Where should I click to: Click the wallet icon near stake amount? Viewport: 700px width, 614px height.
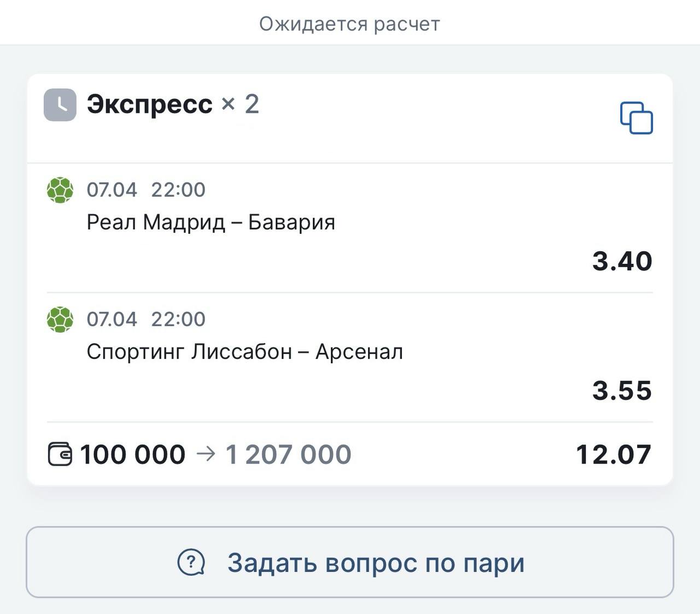[x=60, y=455]
